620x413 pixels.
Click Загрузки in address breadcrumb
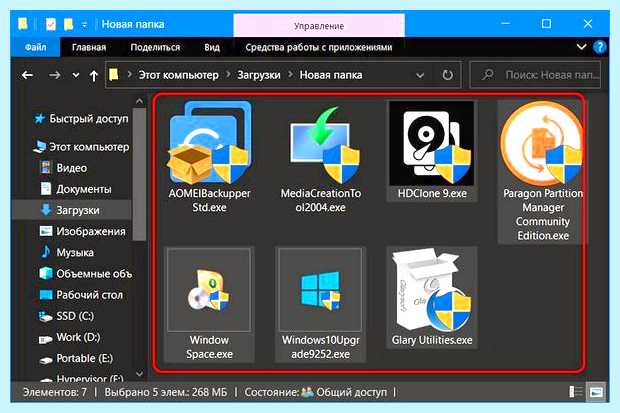pos(259,75)
